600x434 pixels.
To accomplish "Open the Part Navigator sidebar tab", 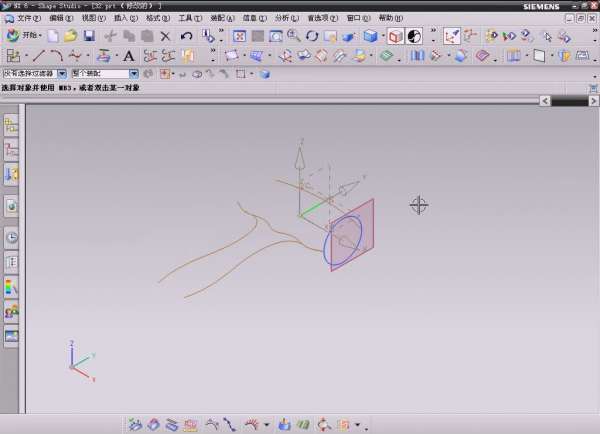I will 11,149.
